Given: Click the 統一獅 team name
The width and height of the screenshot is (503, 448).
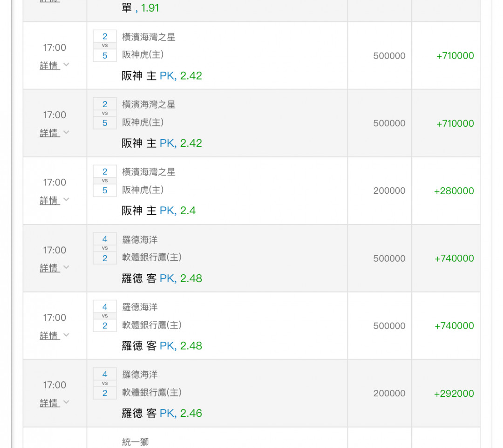Looking at the screenshot, I should click(x=136, y=442).
